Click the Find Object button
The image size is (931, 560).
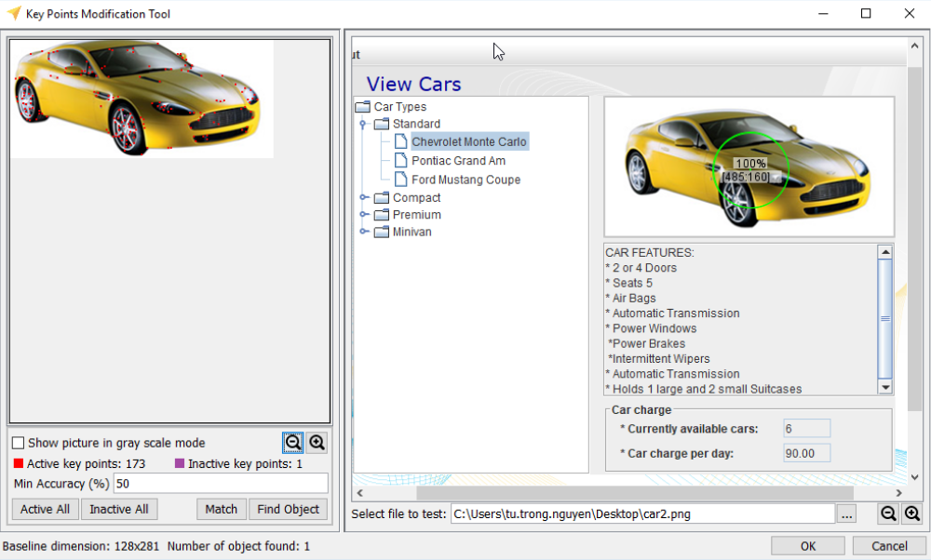coord(288,509)
